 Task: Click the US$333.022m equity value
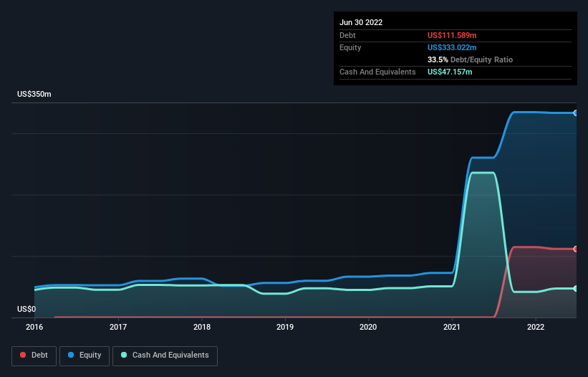coord(452,47)
